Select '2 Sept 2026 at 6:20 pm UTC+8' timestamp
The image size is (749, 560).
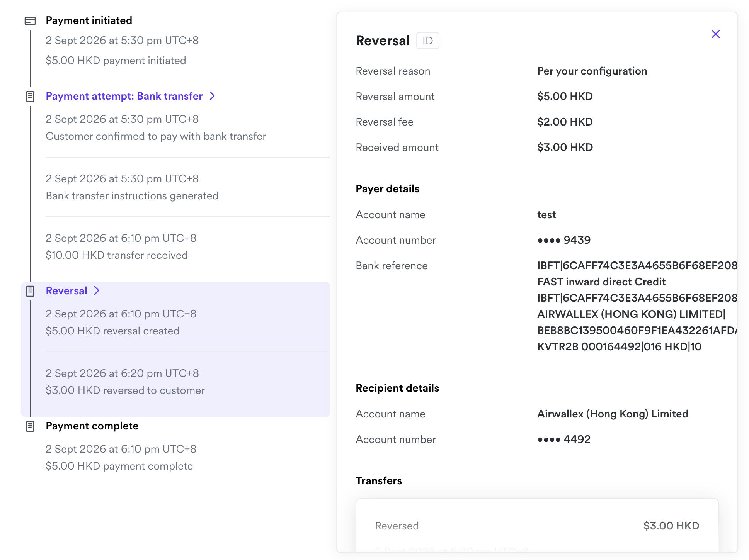[122, 373]
